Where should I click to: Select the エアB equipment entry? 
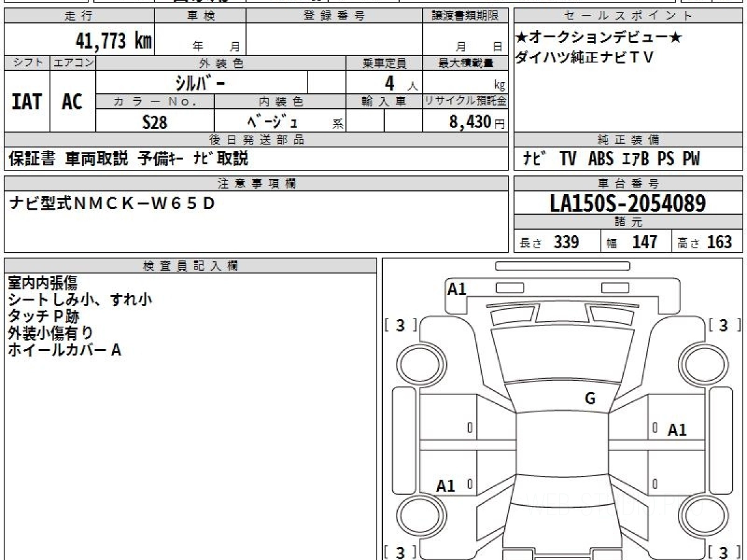coord(636,159)
